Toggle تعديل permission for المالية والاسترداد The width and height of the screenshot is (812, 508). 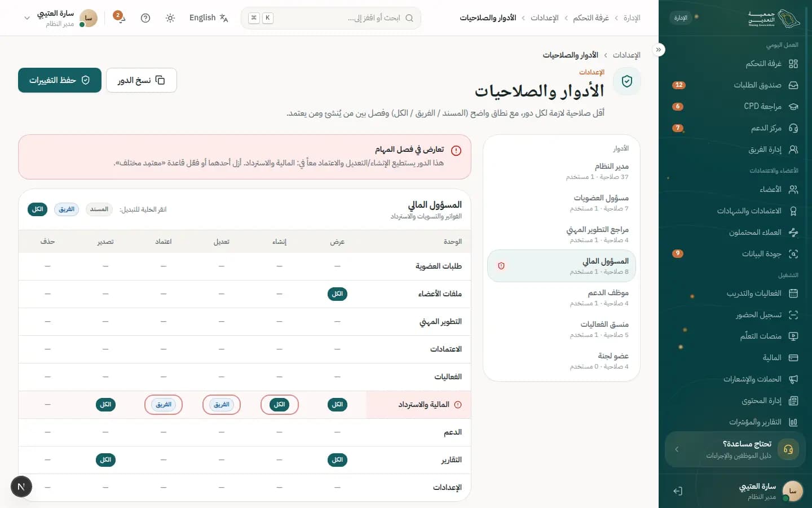point(222,405)
